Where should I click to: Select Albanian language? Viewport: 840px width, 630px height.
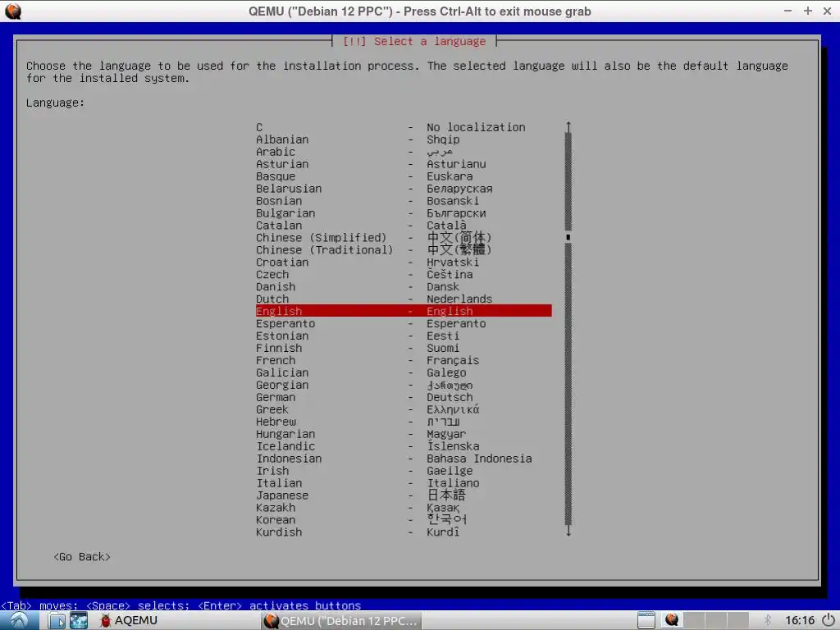[x=404, y=139]
